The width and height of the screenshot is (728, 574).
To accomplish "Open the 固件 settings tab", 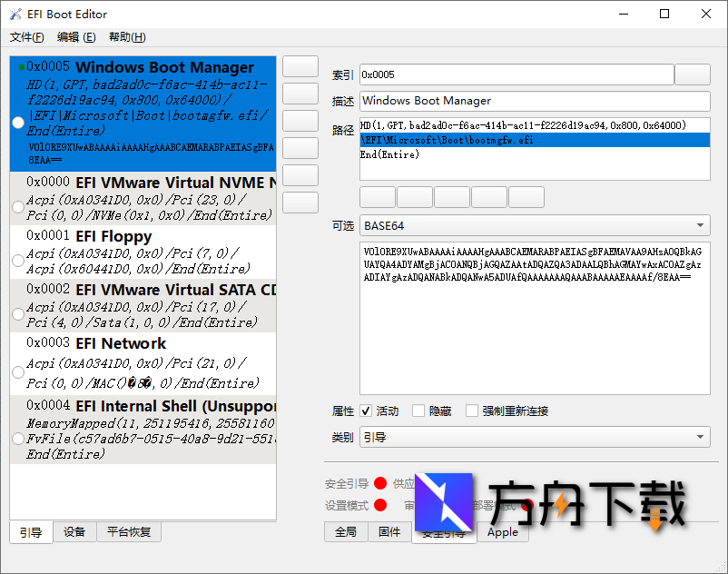I will pyautogui.click(x=389, y=532).
